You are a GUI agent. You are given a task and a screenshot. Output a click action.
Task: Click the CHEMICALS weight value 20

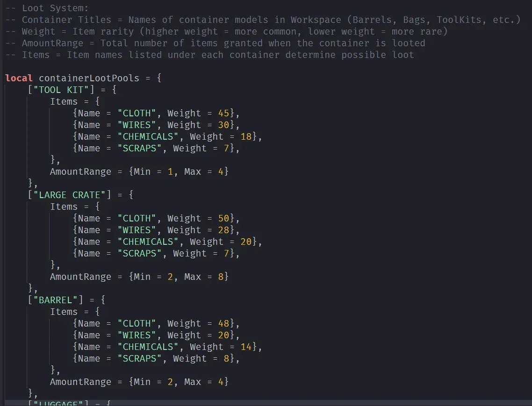246,242
